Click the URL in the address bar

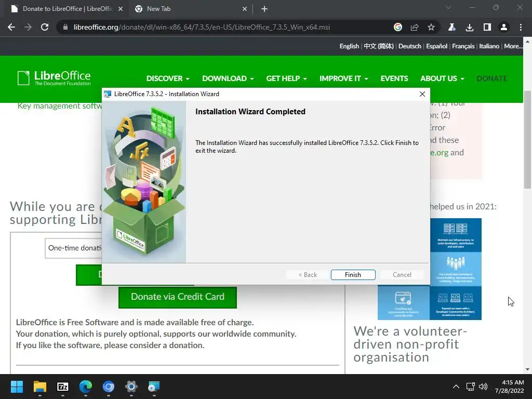pos(202,27)
